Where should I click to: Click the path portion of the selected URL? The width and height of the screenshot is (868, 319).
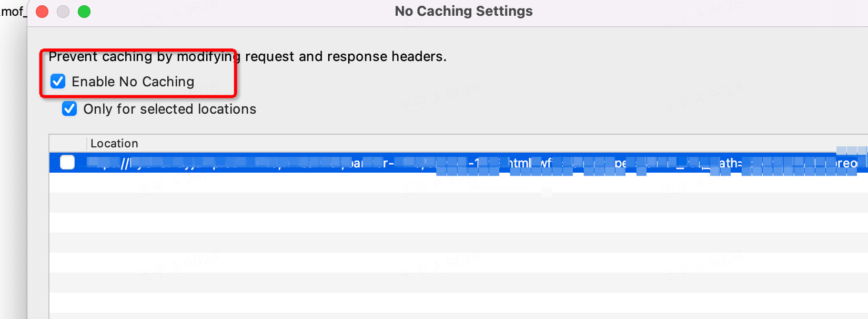730,163
